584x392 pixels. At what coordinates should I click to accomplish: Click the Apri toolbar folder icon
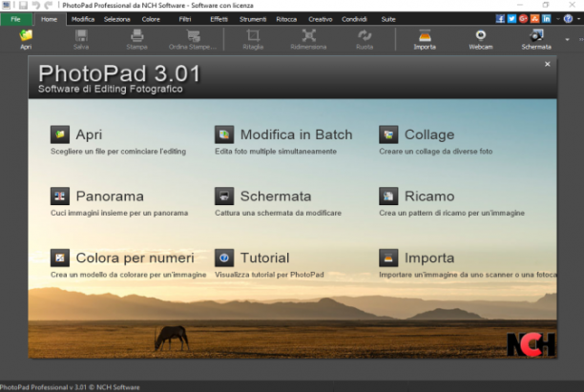pos(26,35)
